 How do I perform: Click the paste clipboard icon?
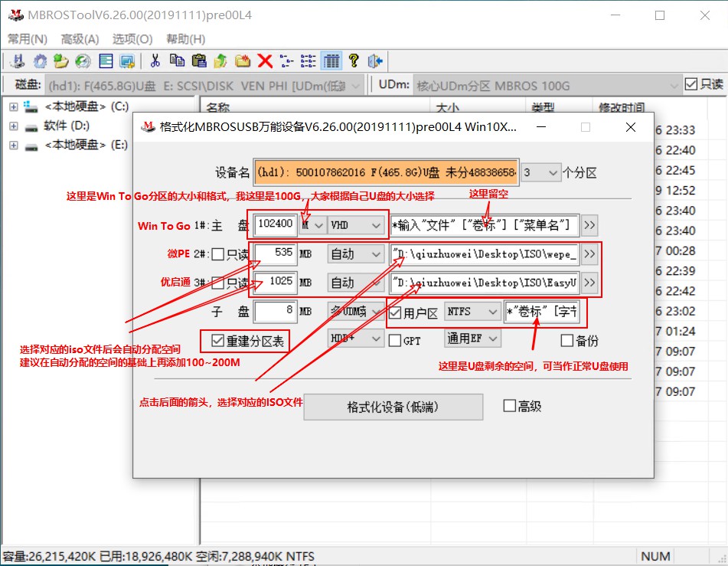point(200,61)
